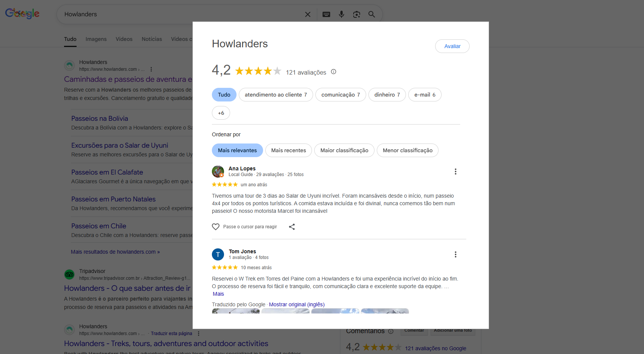644x354 pixels.
Task: Expand Tom Jones review with Mais
Action: [x=218, y=294]
